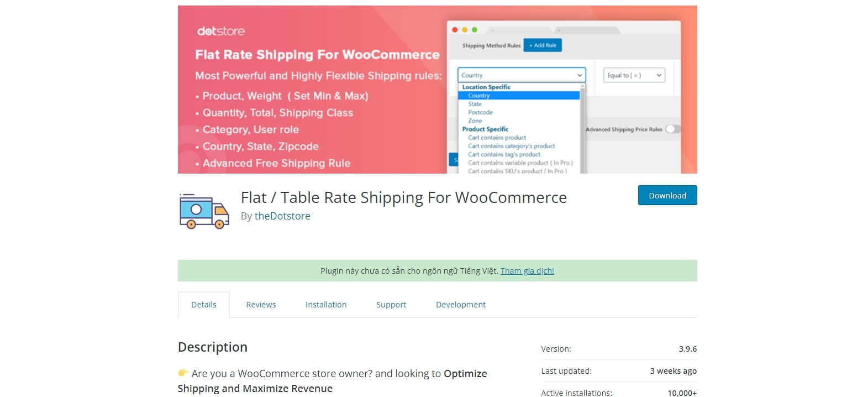Open the 'Equal to ( = )' dropdown

[x=634, y=75]
